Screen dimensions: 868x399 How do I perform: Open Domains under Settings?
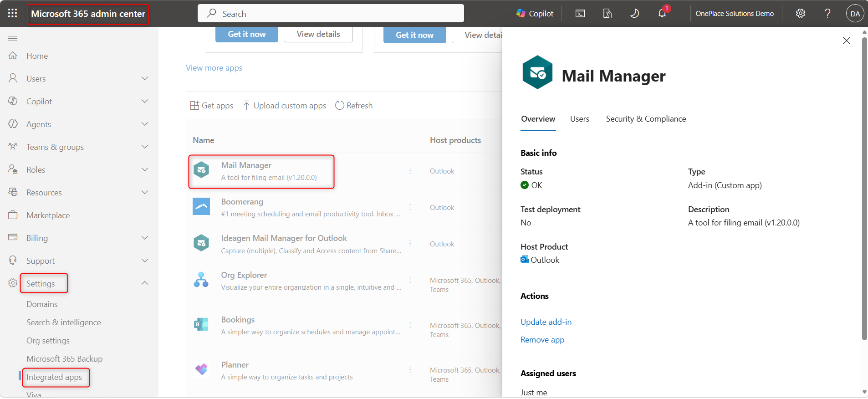(42, 304)
